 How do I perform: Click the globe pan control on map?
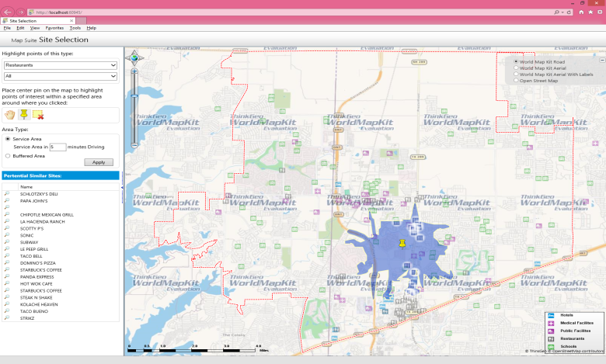pyautogui.click(x=134, y=58)
